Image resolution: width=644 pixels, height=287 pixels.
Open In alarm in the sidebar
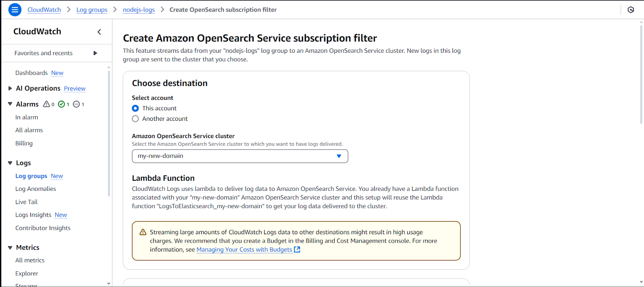pos(27,117)
